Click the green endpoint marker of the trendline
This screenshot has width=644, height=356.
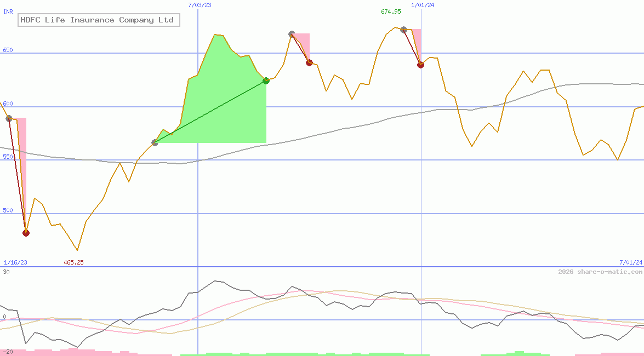coord(266,81)
